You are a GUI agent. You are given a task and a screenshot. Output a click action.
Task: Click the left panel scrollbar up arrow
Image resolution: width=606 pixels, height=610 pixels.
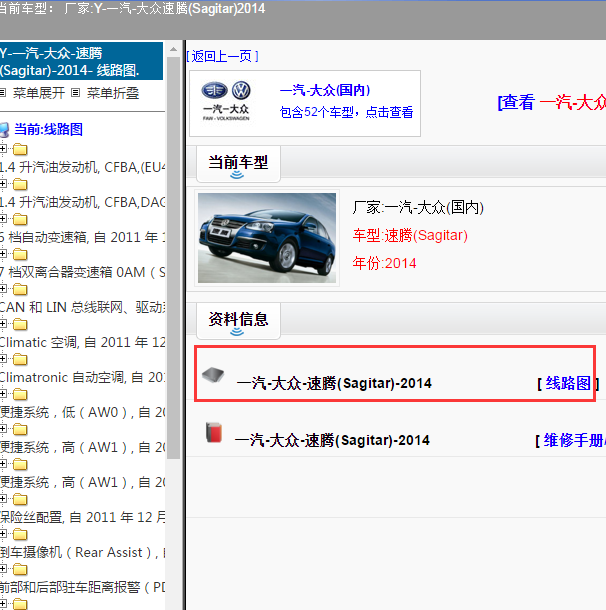point(173,49)
